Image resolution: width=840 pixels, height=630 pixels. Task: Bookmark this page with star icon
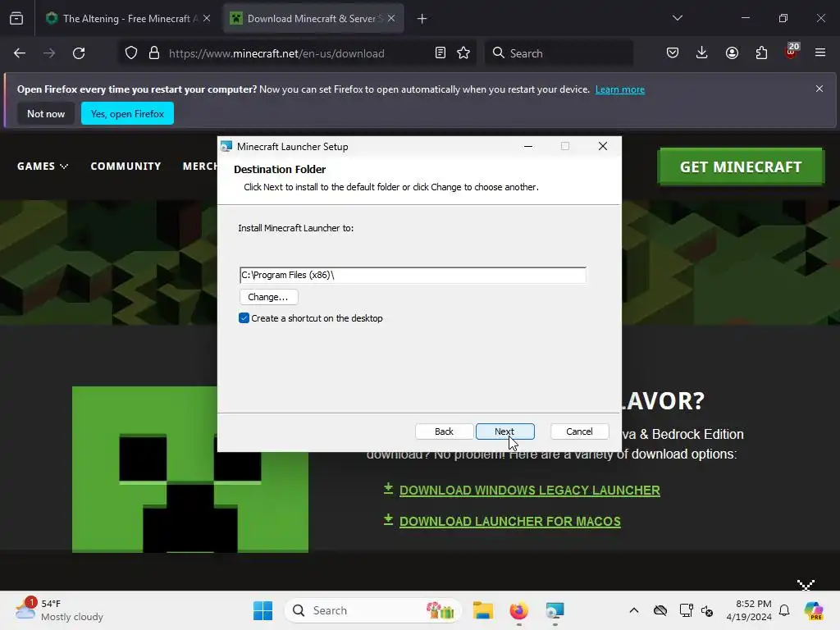tap(463, 53)
